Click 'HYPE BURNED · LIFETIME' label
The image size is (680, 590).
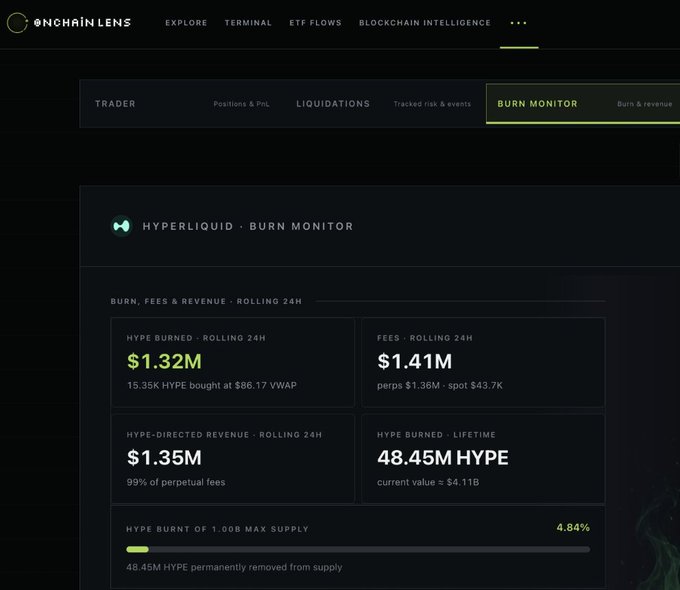pos(436,435)
